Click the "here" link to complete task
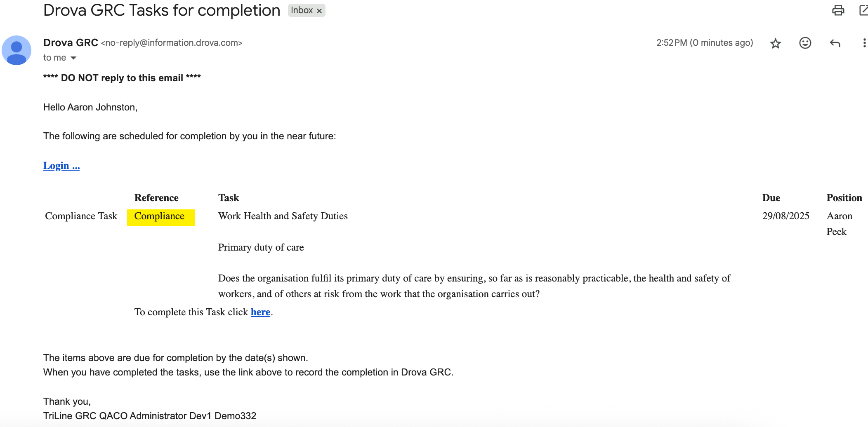Screen dimensions: 868x427 point(260,312)
